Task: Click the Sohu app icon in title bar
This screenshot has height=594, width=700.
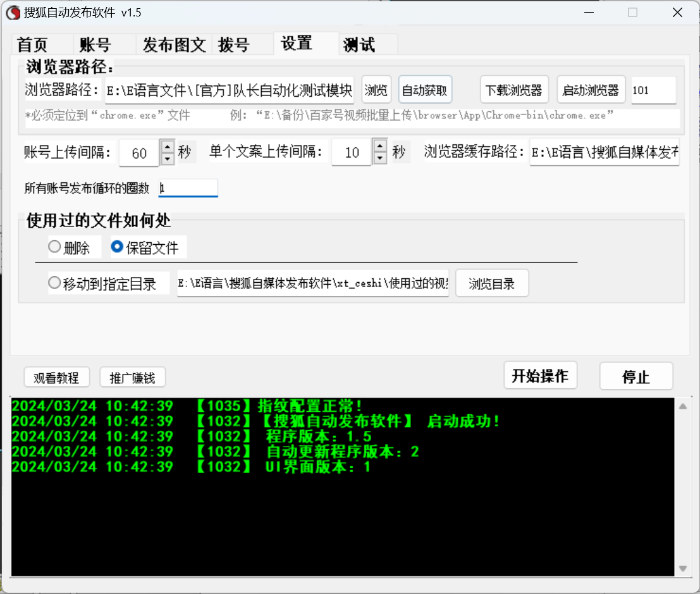Action: tap(13, 12)
